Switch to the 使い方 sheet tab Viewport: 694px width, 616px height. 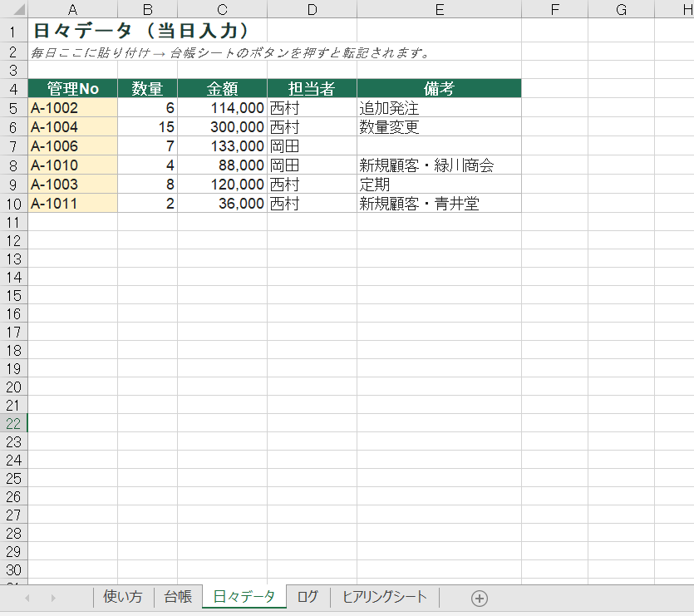123,597
